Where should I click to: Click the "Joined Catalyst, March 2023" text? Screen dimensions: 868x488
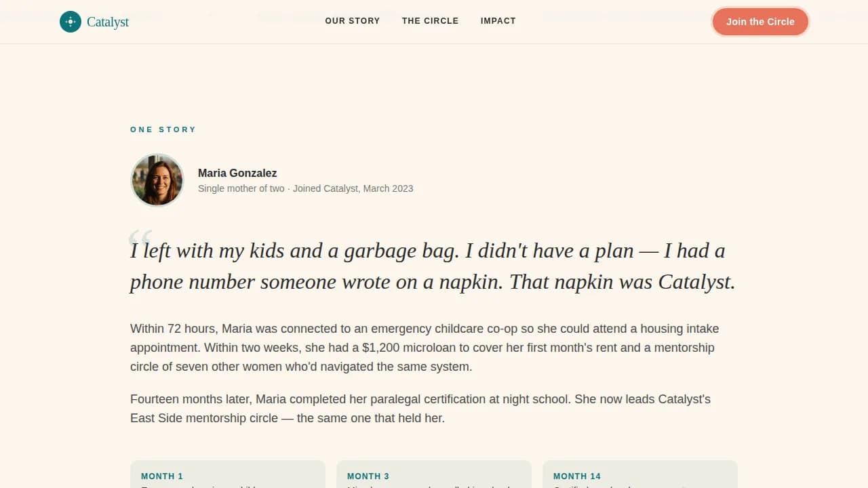pos(353,188)
